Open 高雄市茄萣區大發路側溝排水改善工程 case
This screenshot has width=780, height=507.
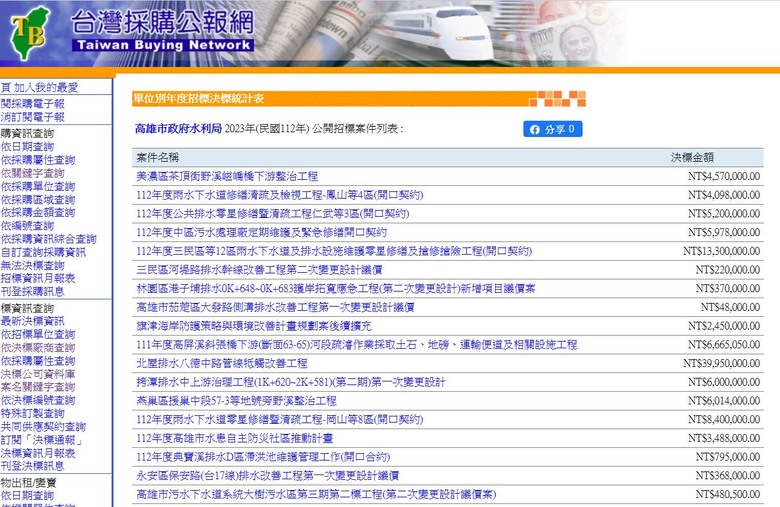coord(276,307)
